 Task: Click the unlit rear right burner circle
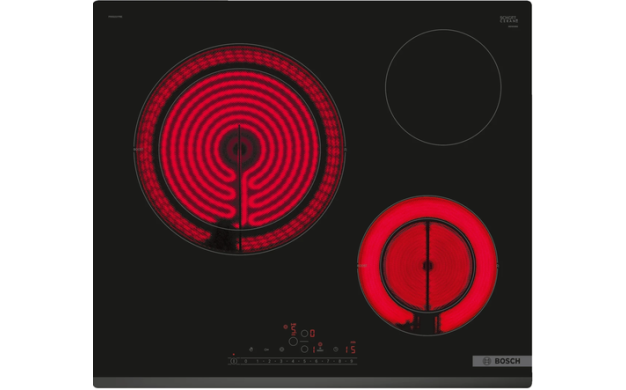pos(443,87)
